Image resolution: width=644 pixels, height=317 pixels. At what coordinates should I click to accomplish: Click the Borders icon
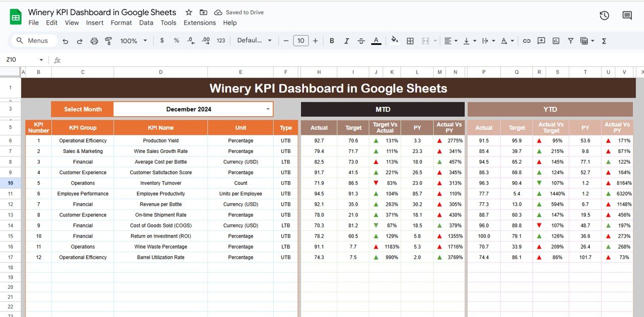(410, 41)
